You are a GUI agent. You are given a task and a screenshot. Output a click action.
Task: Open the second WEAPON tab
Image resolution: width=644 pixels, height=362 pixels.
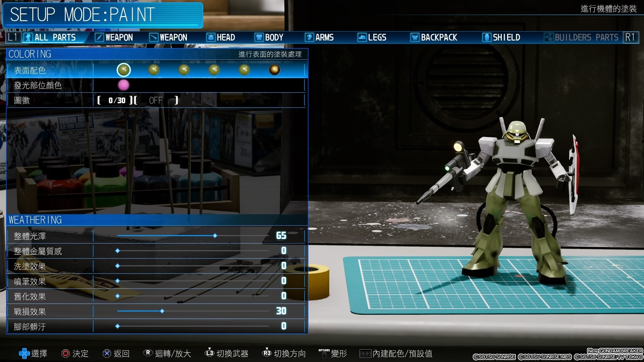click(x=168, y=37)
